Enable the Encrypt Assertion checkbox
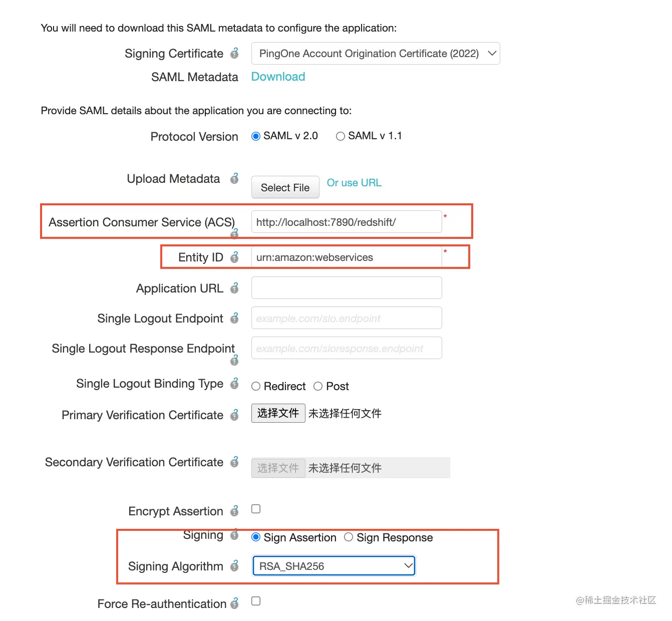This screenshot has height=621, width=672. 256,509
